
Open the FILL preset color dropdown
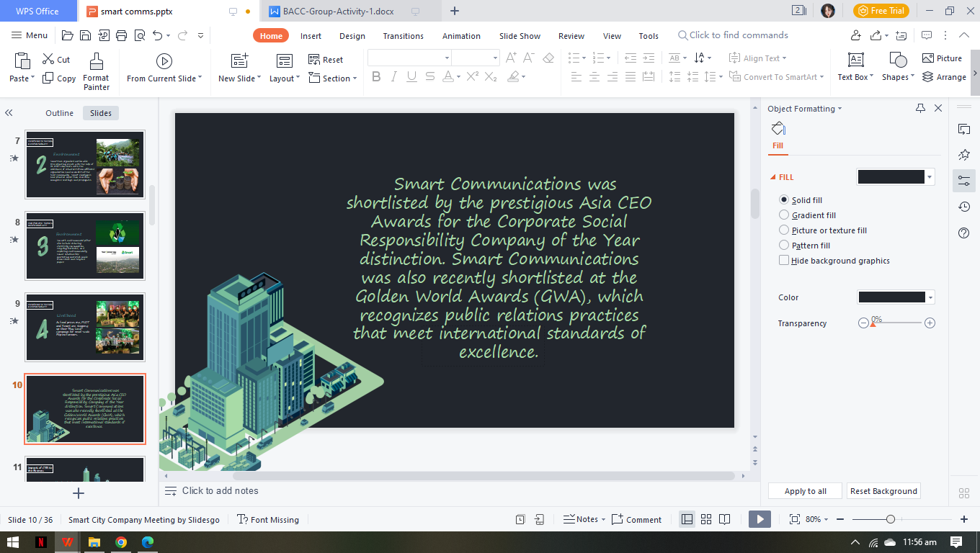[930, 177]
